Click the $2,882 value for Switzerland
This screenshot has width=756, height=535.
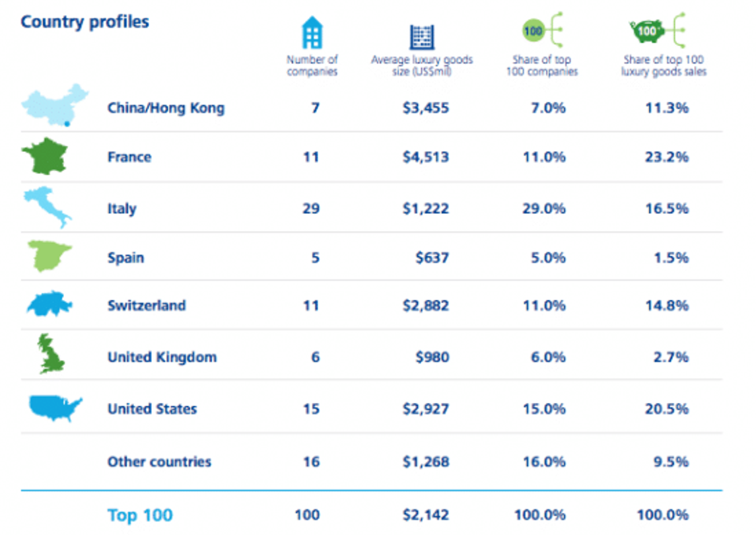pos(426,305)
